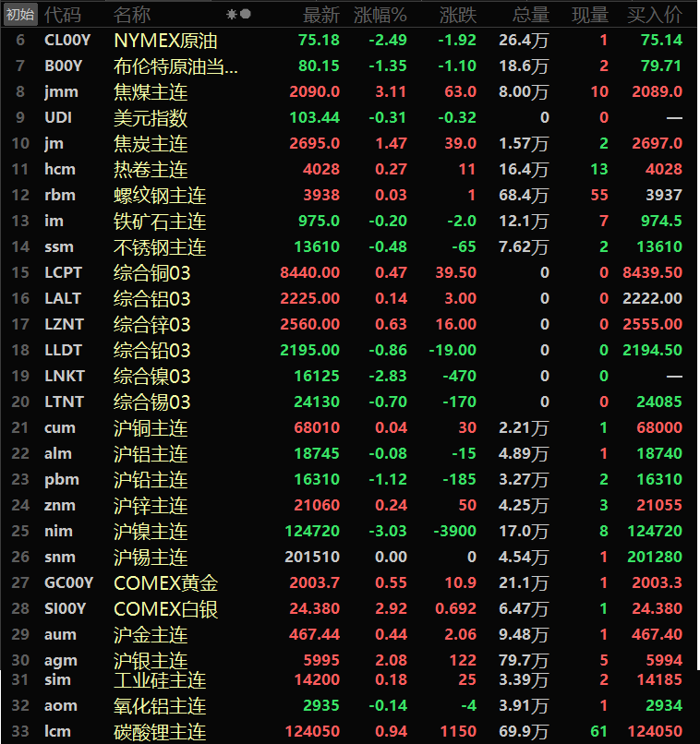Image resolution: width=700 pixels, height=744 pixels.
Task: Click the 初始 button in the header
Action: [x=20, y=15]
